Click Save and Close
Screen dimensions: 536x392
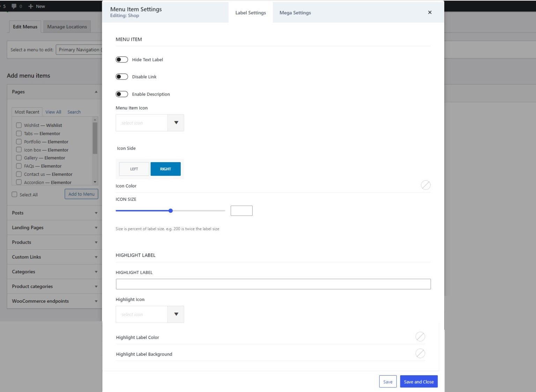[x=419, y=381]
